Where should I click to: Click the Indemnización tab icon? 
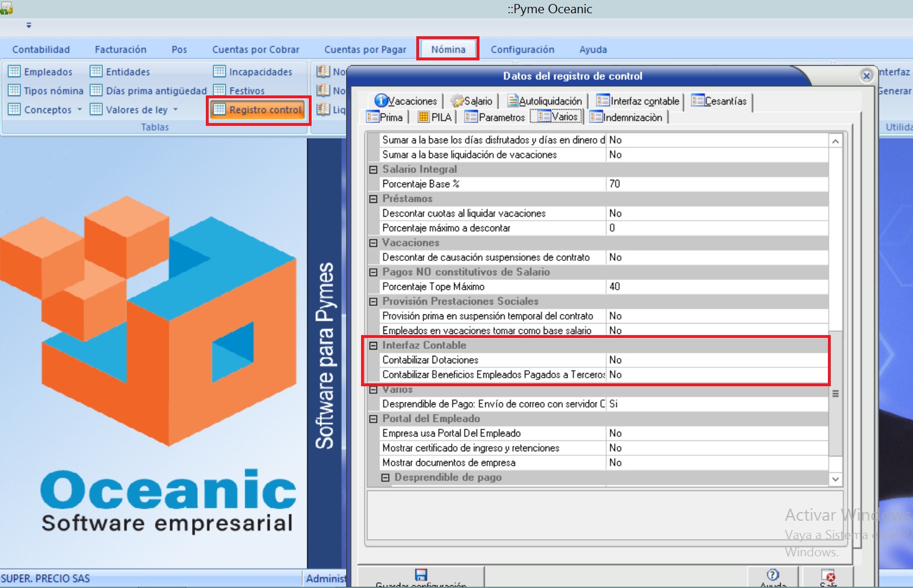pyautogui.click(x=596, y=117)
